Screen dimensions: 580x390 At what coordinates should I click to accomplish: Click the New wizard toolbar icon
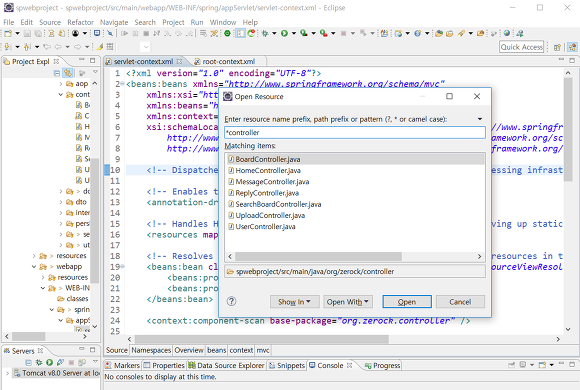[7, 33]
